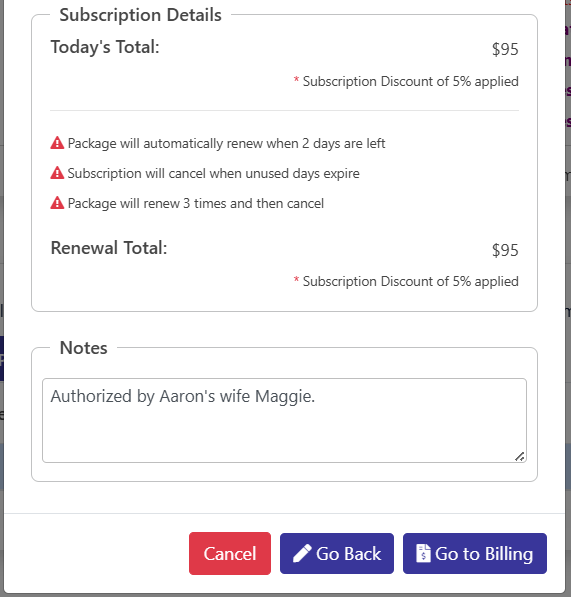This screenshot has height=597, width=571.
Task: Click the Go to Billing button
Action: tap(475, 553)
